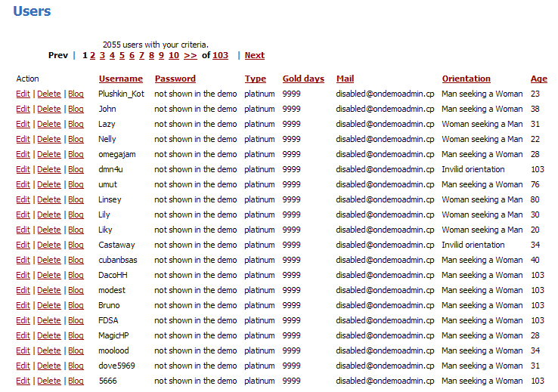Open Blog for dmn4u
This screenshot has height=392, width=558.
click(x=76, y=169)
